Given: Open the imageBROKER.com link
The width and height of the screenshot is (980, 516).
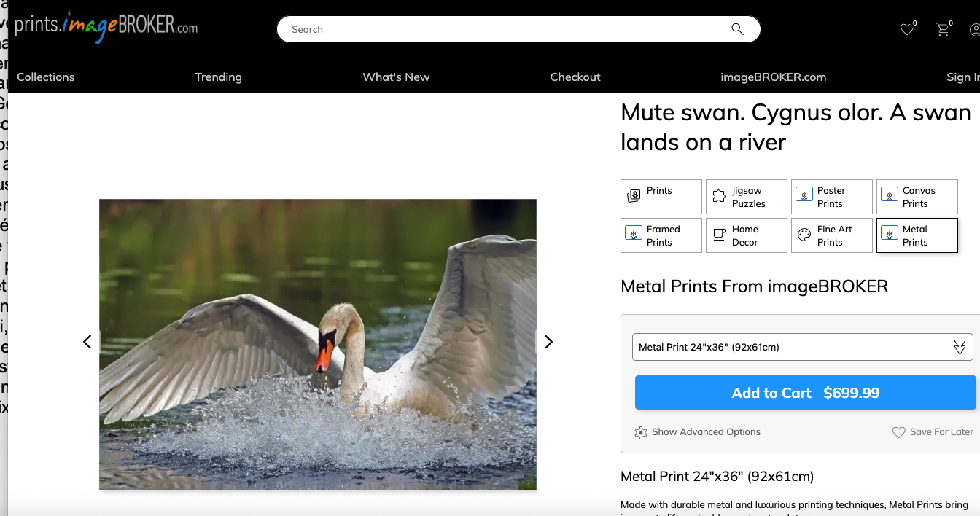Looking at the screenshot, I should [773, 77].
